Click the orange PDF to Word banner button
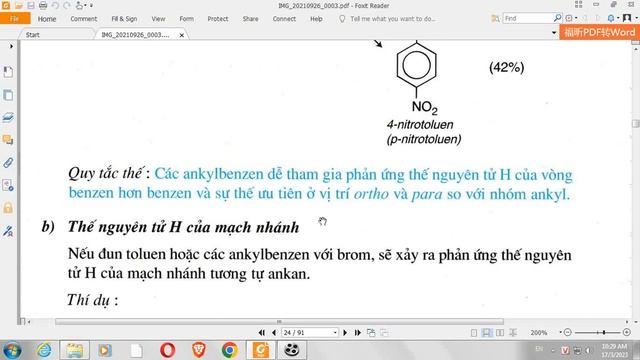 pyautogui.click(x=599, y=32)
